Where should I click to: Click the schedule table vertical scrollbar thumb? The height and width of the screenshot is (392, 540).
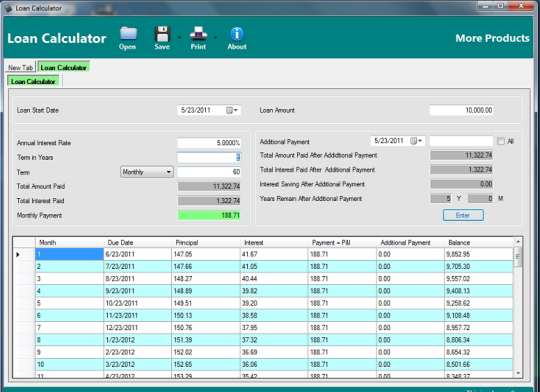517,257
